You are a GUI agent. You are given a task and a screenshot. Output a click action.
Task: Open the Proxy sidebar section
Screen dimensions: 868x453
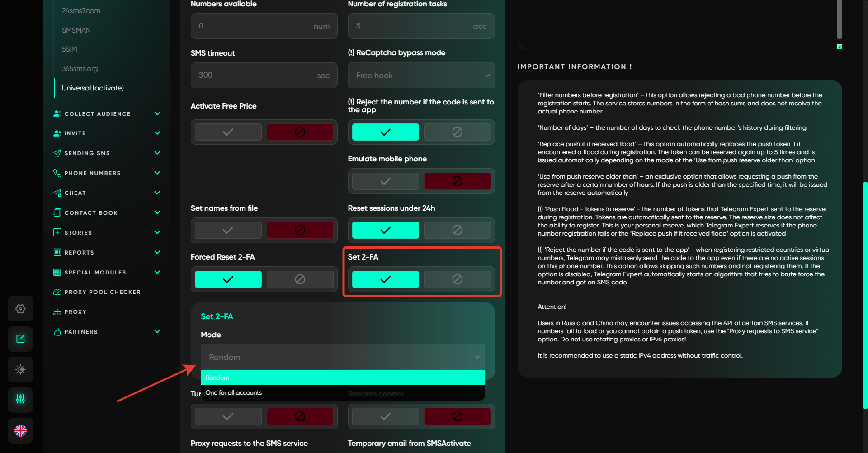pos(75,312)
